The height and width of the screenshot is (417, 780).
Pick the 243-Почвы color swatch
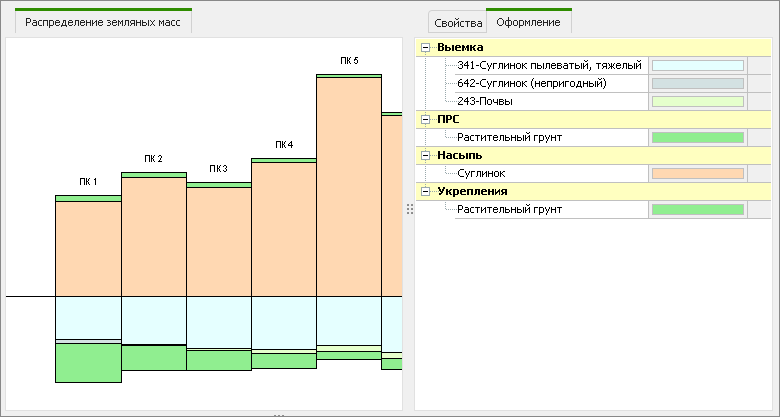coord(697,102)
